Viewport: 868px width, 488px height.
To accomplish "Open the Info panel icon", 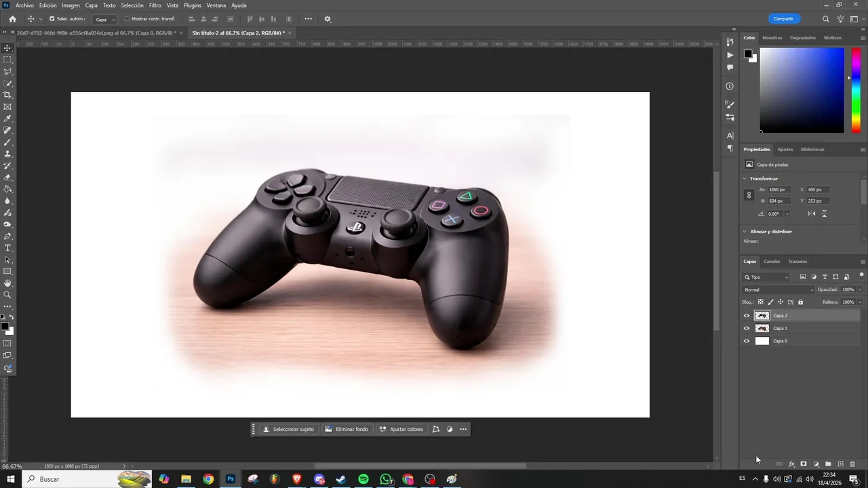I will 730,86.
